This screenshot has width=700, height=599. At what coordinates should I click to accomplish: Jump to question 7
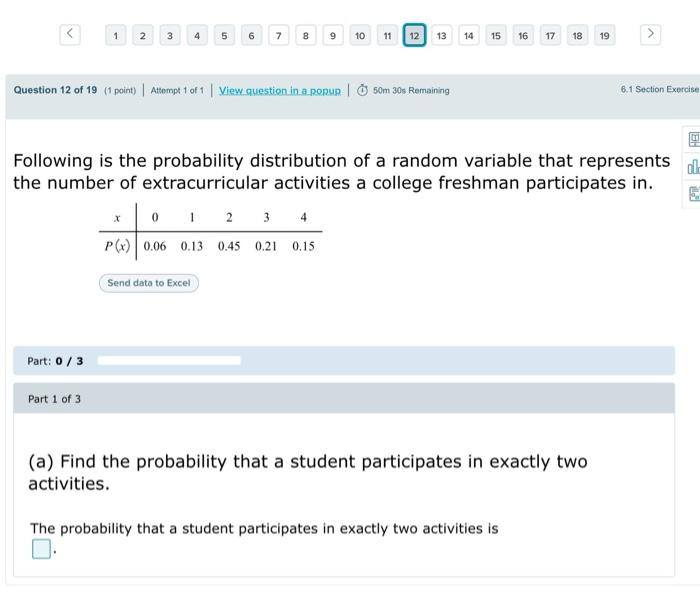(279, 36)
